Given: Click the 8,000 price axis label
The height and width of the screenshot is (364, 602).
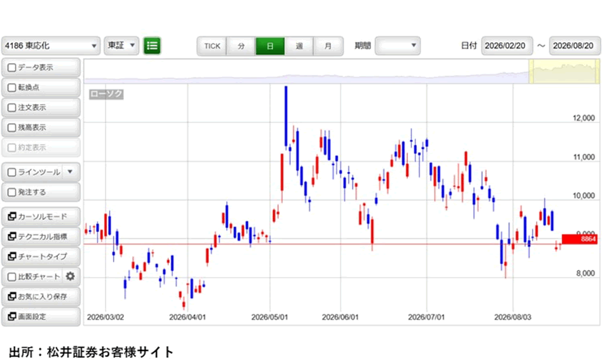Looking at the screenshot, I should [x=585, y=273].
